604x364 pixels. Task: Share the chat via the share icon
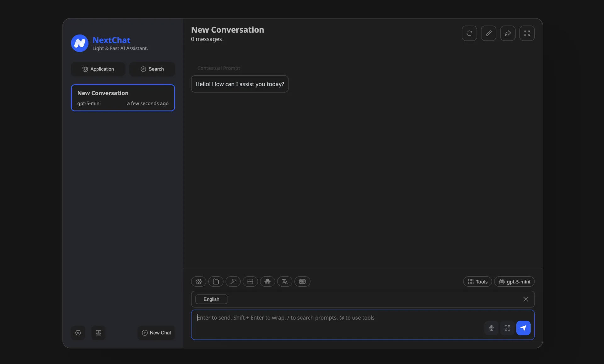[x=508, y=33]
